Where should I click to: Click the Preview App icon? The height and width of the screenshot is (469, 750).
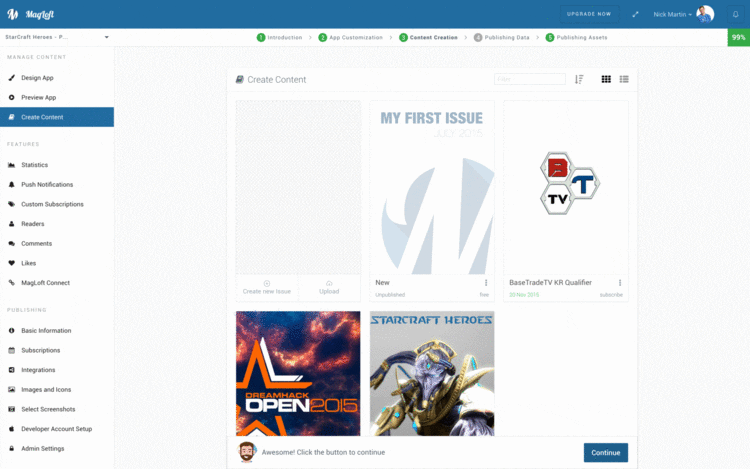pyautogui.click(x=11, y=97)
